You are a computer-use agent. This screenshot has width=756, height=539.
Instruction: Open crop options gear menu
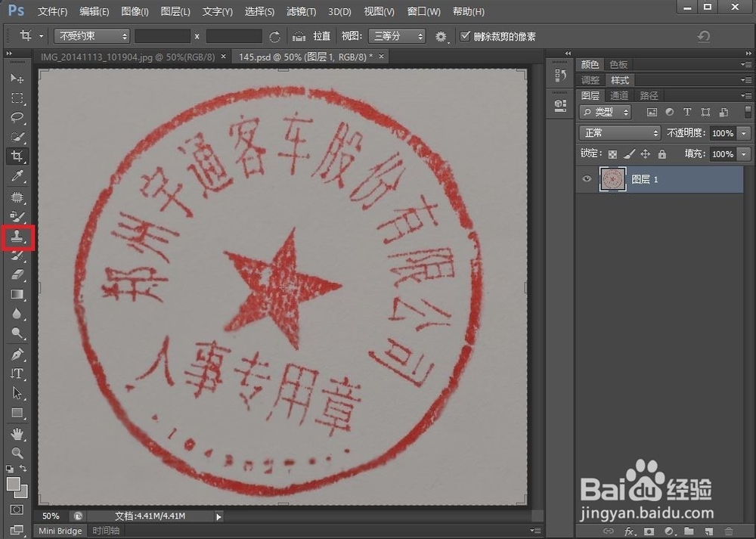(442, 36)
